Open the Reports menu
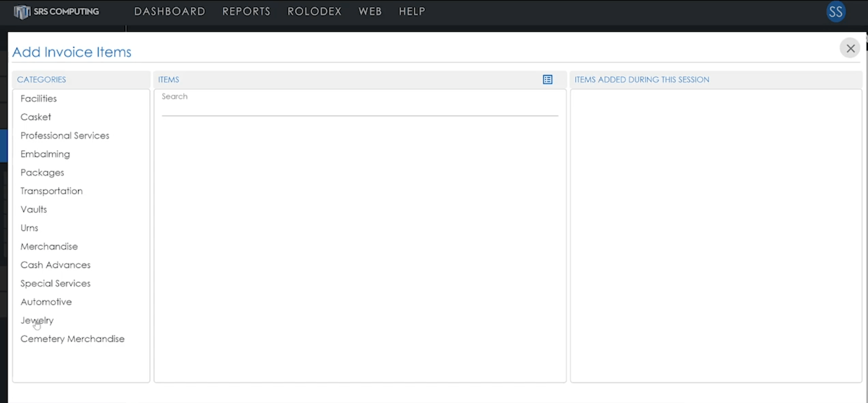868x403 pixels. click(246, 12)
